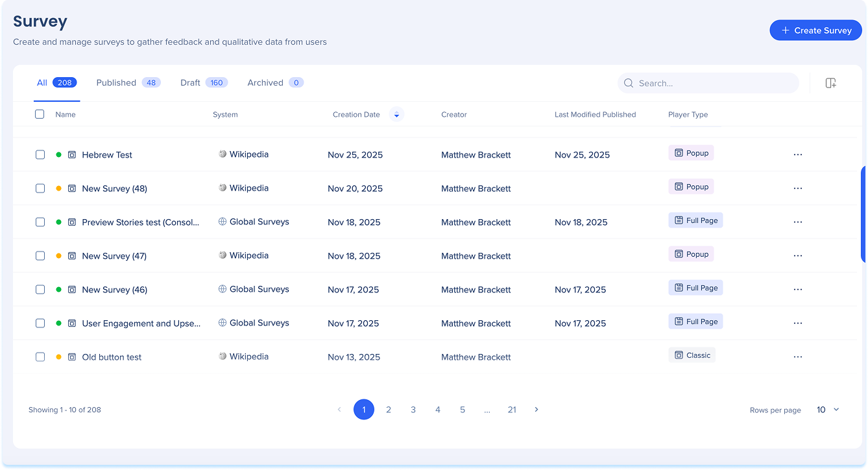Expand the Rows per page dropdown
The image size is (868, 470).
tap(828, 410)
